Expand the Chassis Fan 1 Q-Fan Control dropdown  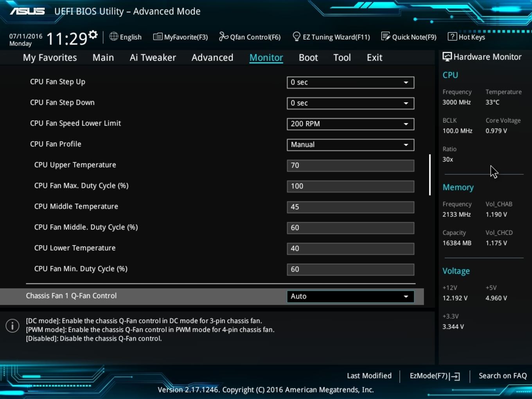pos(350,297)
